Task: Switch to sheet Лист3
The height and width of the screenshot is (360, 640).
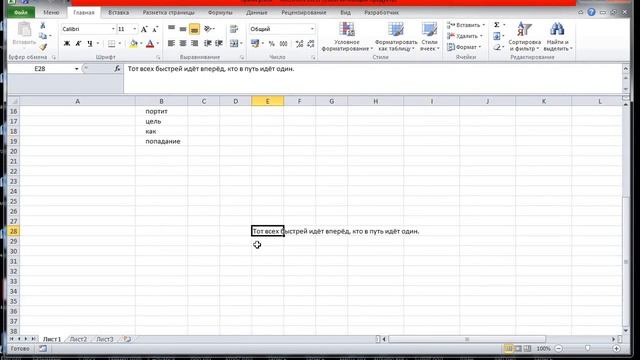Action: point(104,339)
